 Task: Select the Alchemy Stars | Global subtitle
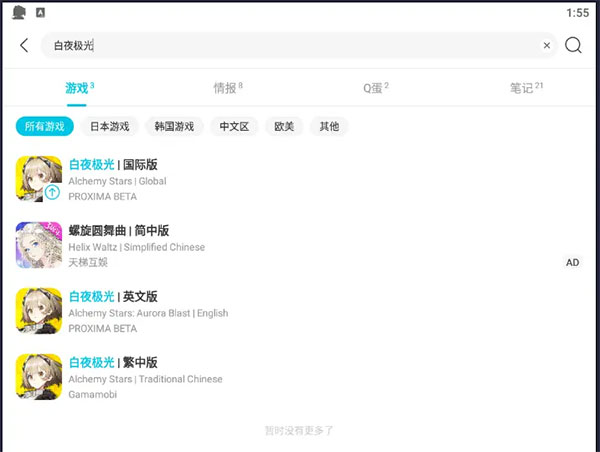click(x=117, y=181)
